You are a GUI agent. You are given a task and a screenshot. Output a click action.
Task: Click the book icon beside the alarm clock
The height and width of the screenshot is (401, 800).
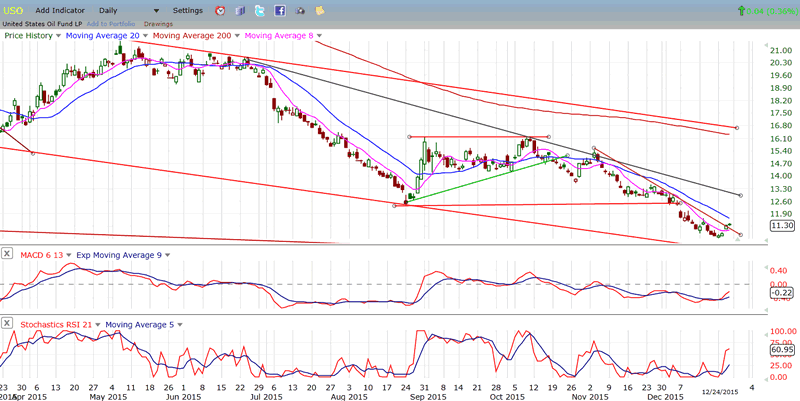[x=239, y=10]
